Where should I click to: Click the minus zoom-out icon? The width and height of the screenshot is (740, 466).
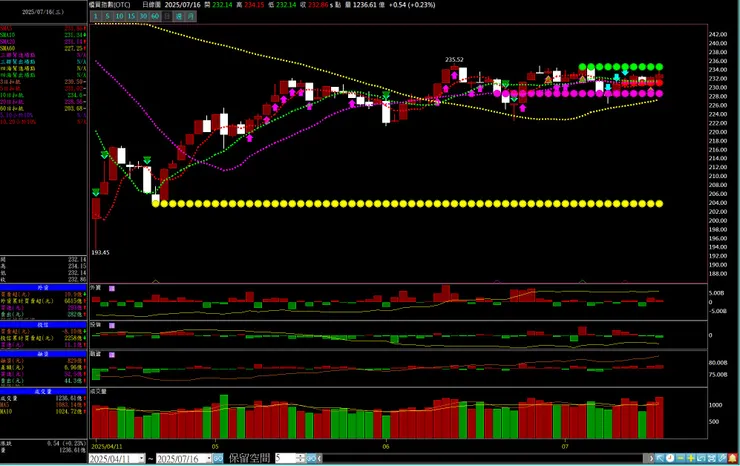680,458
